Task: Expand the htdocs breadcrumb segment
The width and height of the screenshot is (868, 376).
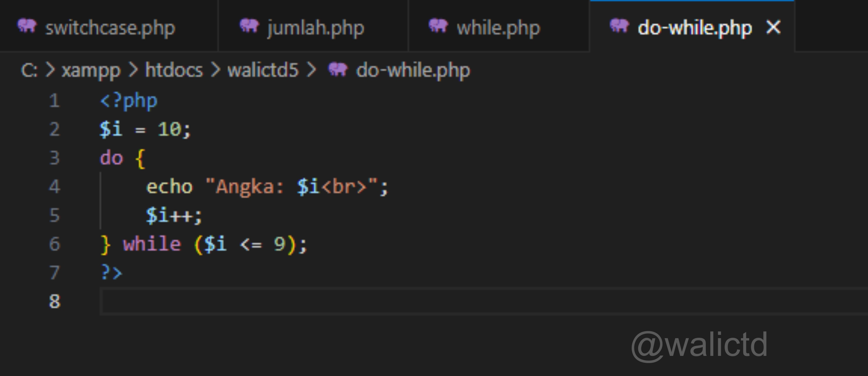Action: coord(174,71)
